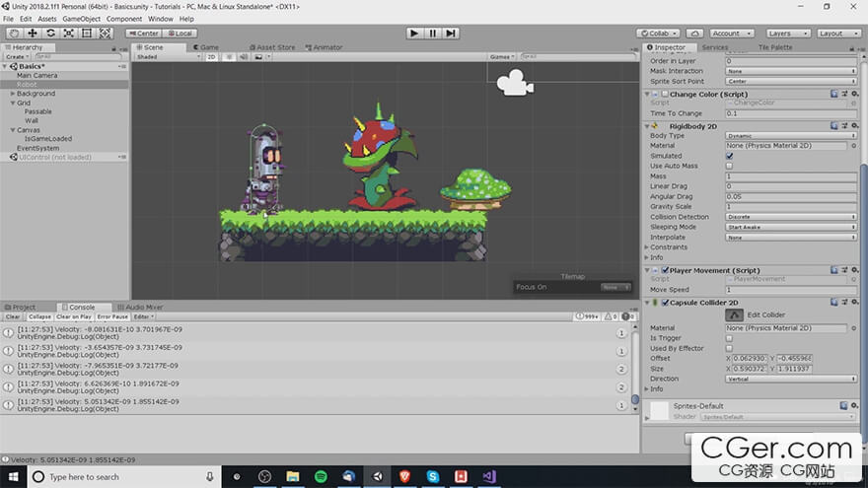Toggle the console Collapse button

[39, 317]
